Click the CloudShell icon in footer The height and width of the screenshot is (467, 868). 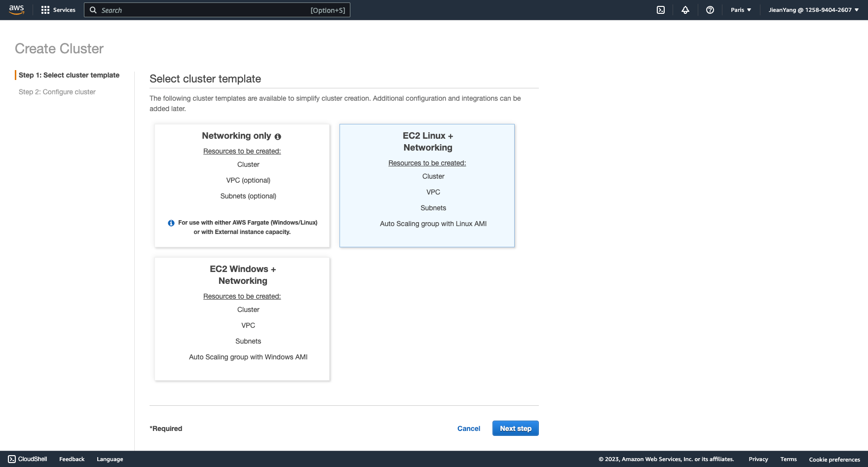point(12,459)
